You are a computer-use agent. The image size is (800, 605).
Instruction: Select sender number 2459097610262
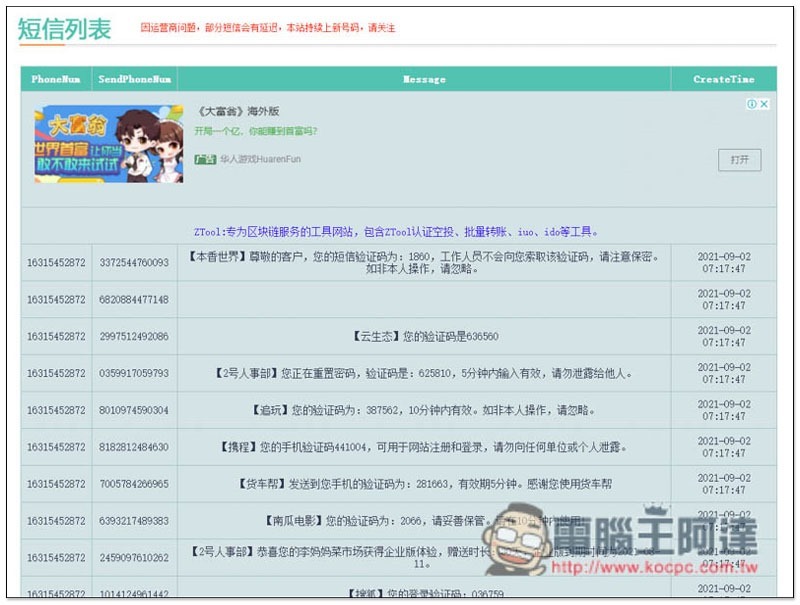(x=134, y=558)
